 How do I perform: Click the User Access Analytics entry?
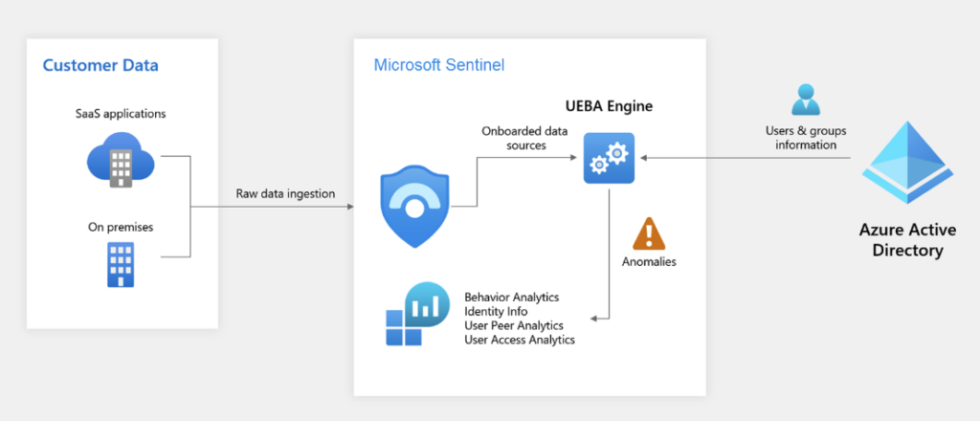coord(520,340)
